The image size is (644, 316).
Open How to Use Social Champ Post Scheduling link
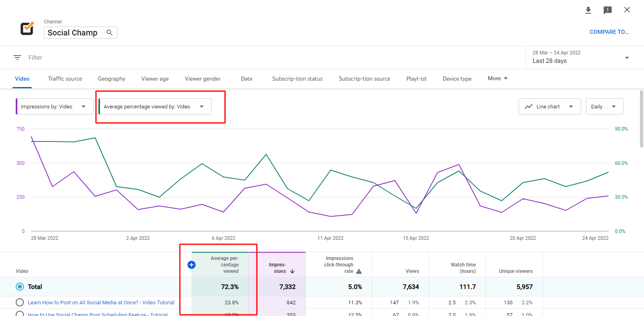(98, 314)
